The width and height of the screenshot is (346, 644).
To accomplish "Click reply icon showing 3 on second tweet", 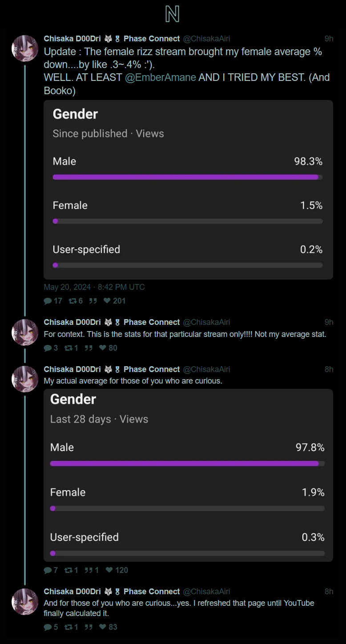I will point(48,348).
